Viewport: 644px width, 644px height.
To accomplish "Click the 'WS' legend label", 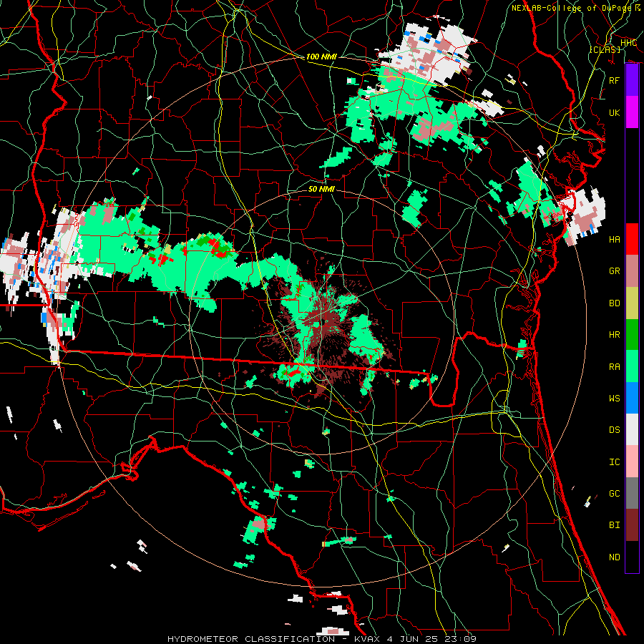I will (614, 399).
